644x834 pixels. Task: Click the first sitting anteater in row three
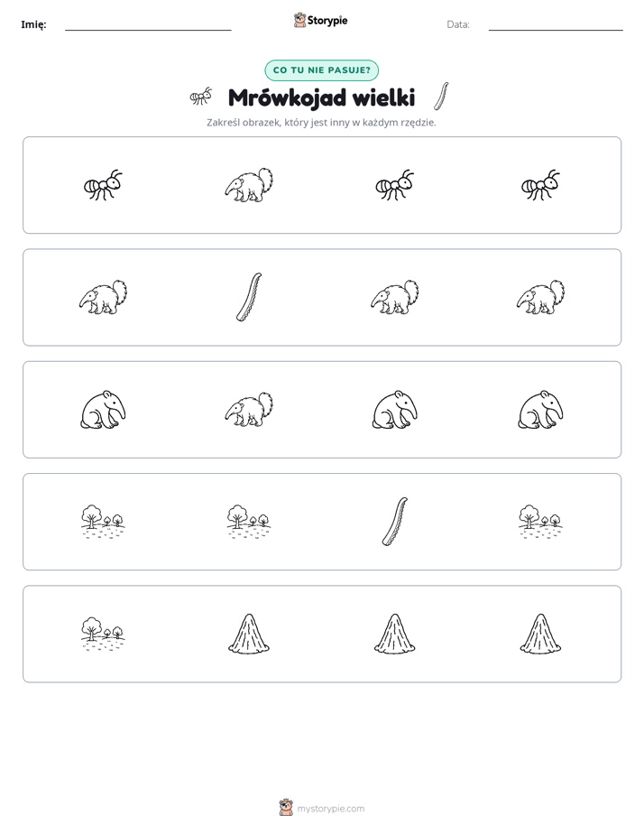point(103,410)
